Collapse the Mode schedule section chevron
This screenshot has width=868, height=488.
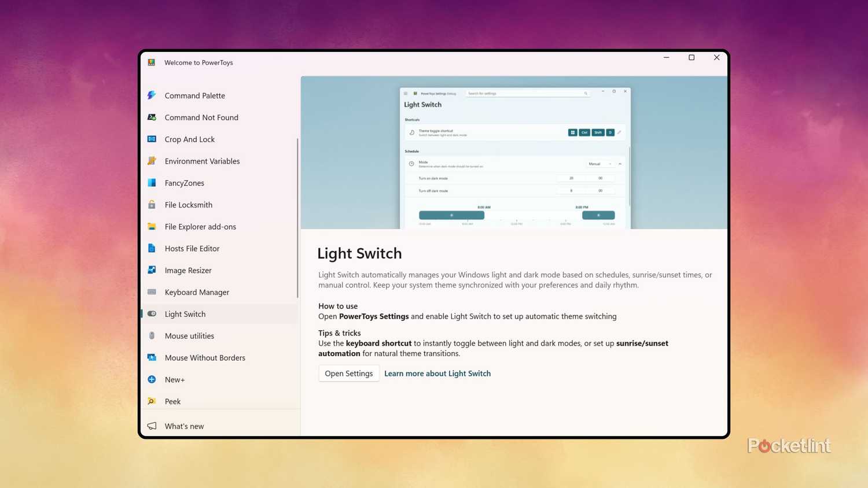(x=619, y=164)
